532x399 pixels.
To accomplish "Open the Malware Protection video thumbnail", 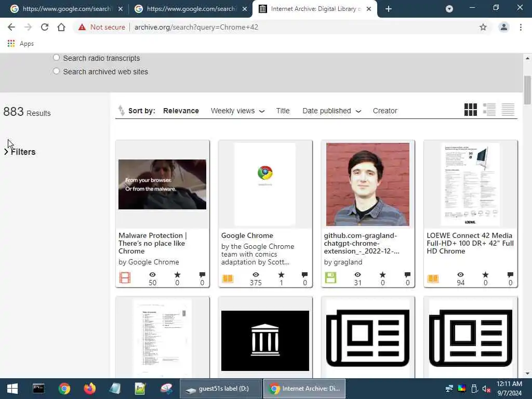I will coord(162,184).
